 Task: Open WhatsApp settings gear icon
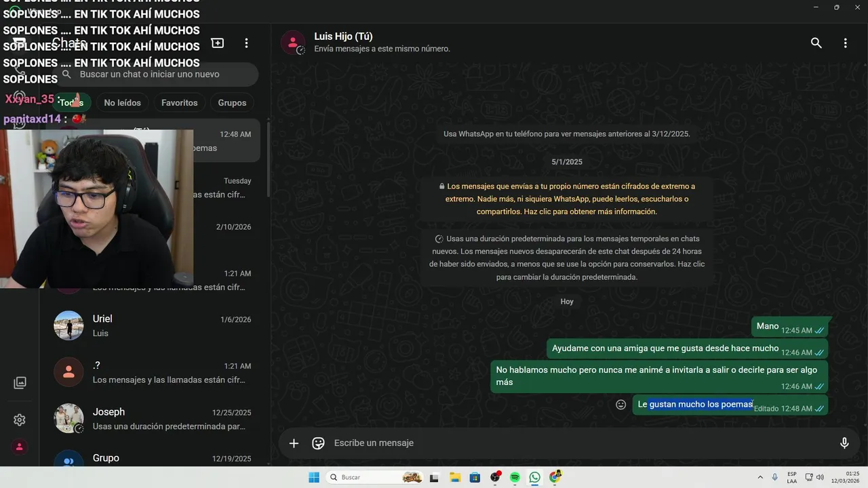(x=20, y=420)
